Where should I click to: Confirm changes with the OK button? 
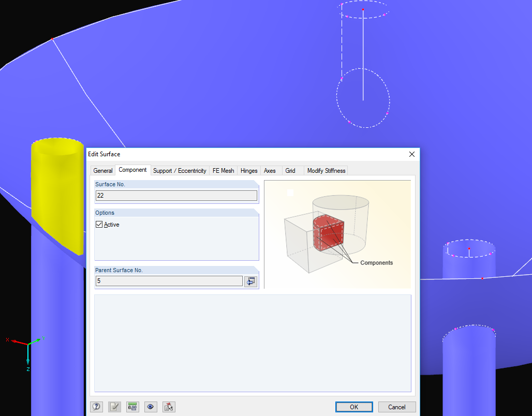coord(354,407)
